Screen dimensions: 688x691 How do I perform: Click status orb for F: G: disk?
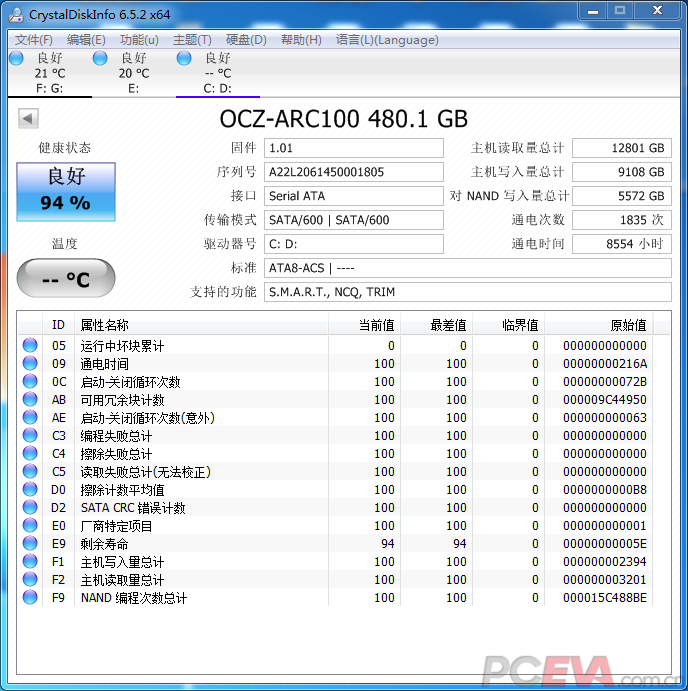pos(16,58)
